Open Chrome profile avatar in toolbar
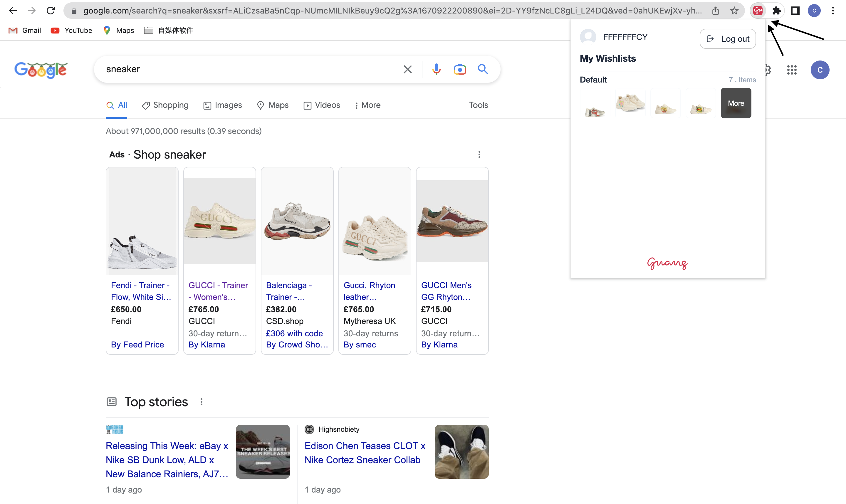The image size is (846, 504). point(814,11)
